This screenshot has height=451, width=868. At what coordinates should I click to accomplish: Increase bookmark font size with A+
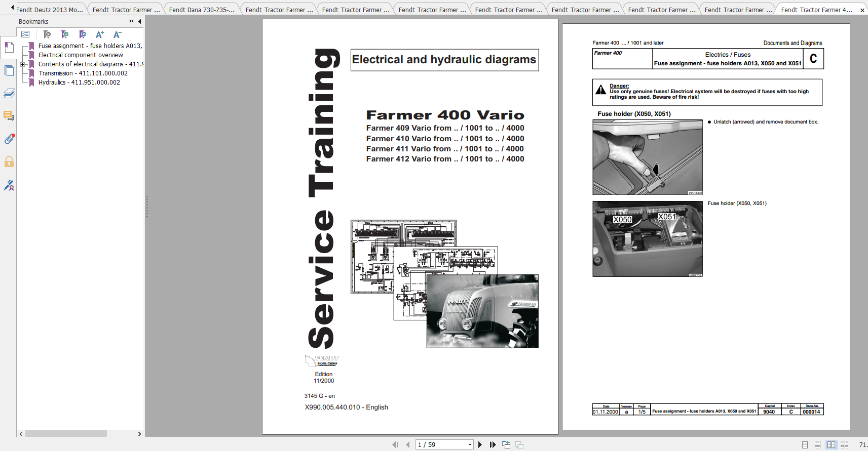pyautogui.click(x=100, y=34)
